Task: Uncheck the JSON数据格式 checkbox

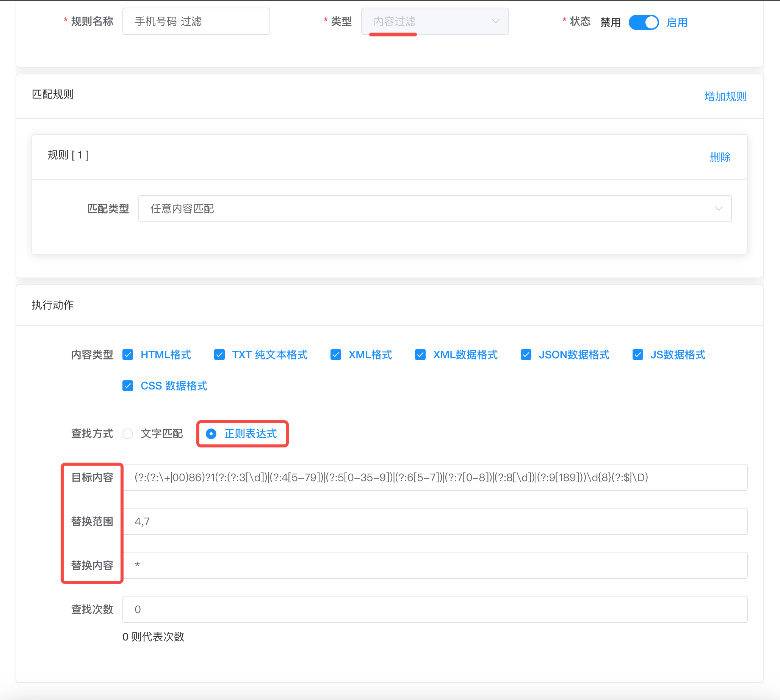Action: click(526, 355)
